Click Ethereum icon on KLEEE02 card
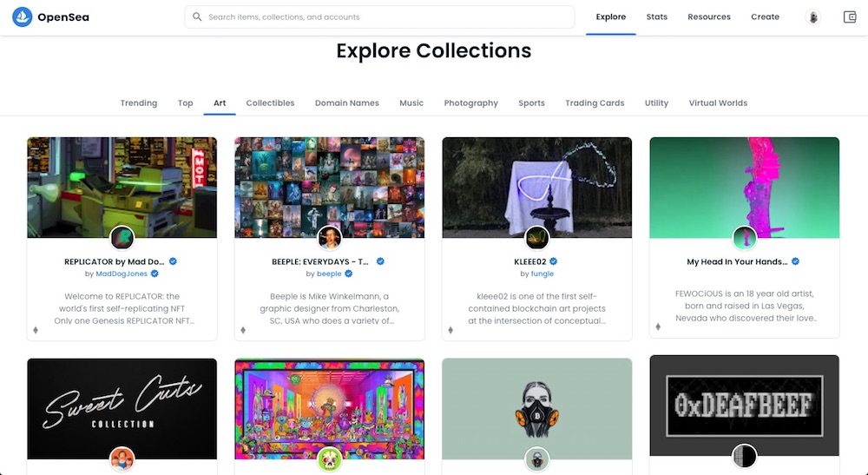This screenshot has width=868, height=475. pos(450,331)
